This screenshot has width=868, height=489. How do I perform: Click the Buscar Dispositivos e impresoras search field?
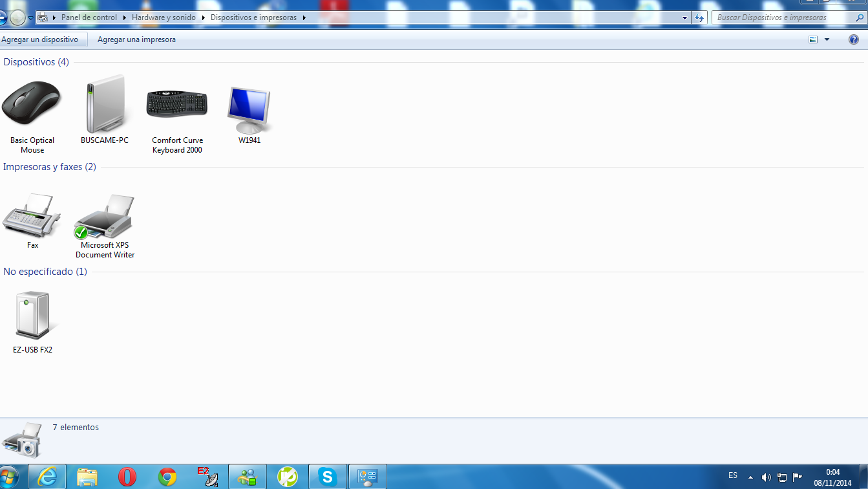click(x=782, y=17)
